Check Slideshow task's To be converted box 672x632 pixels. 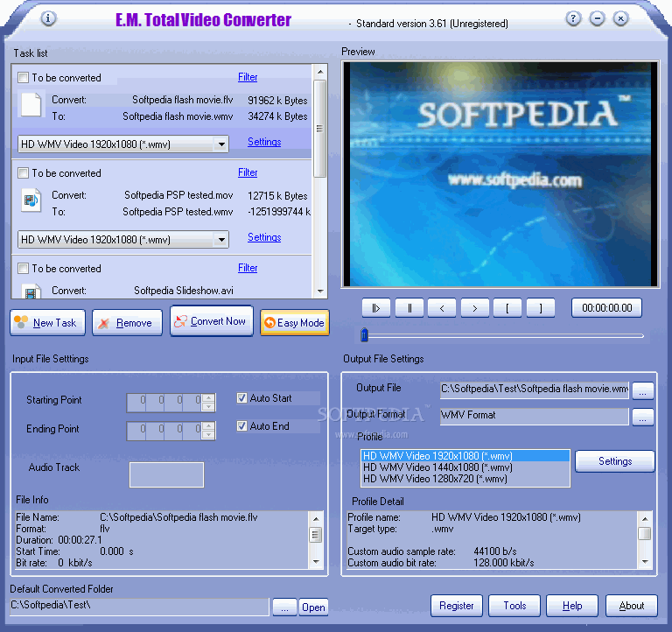click(x=23, y=269)
